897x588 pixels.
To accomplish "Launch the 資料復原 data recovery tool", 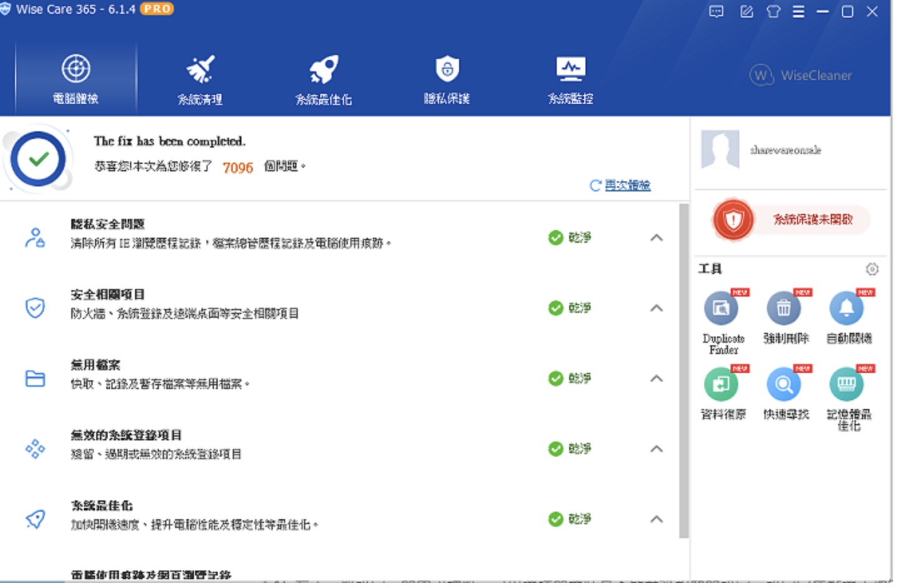I will (x=723, y=394).
